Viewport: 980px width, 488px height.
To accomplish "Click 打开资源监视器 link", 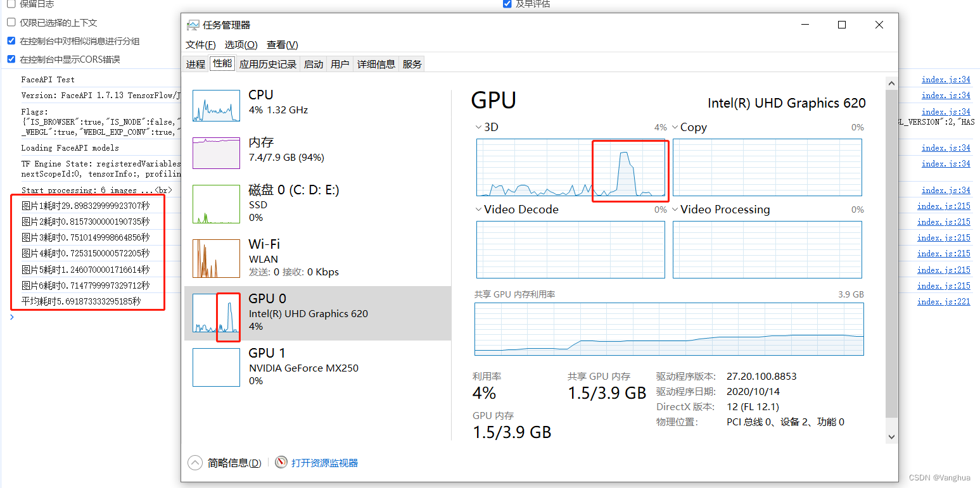I will [x=324, y=463].
